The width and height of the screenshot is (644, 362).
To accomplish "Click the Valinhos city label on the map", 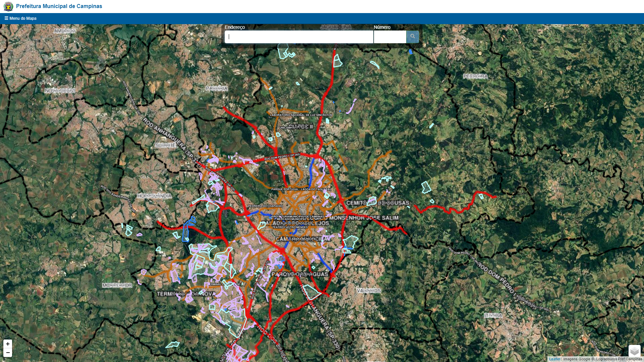I will [x=369, y=291].
